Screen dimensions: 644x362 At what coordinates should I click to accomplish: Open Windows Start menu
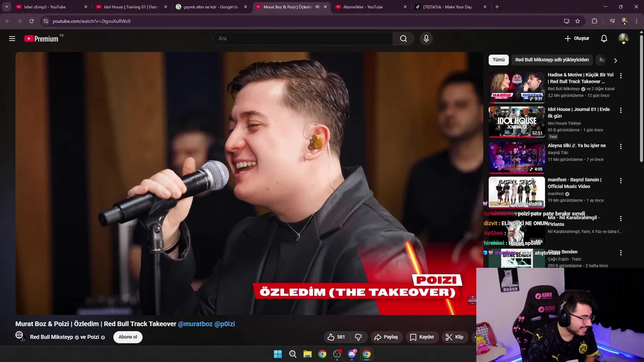coord(278,354)
